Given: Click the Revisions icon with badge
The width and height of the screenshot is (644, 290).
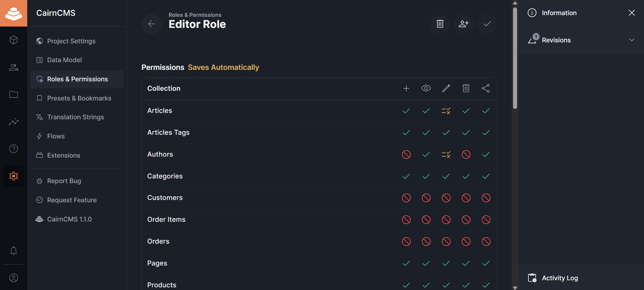Looking at the screenshot, I should [x=533, y=39].
